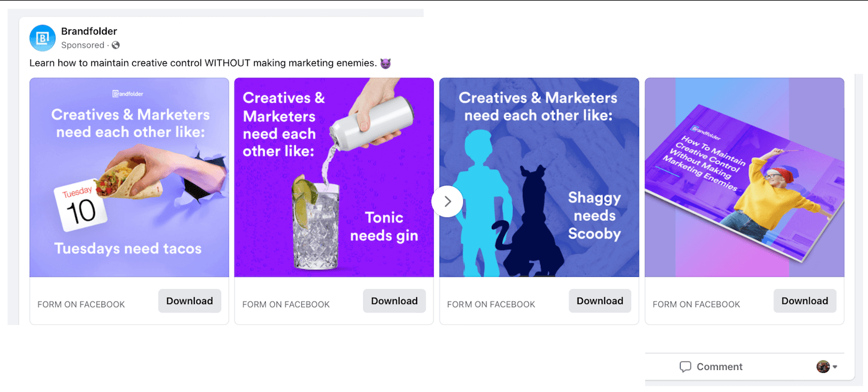Viewport: 868px width, 392px height.
Task: Open the Brandfolder page name link
Action: pos(89,31)
